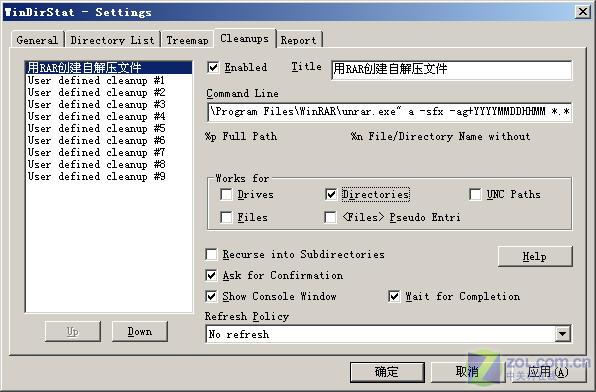This screenshot has height=392, width=596.
Task: Click the Command Line text field
Action: (389, 112)
